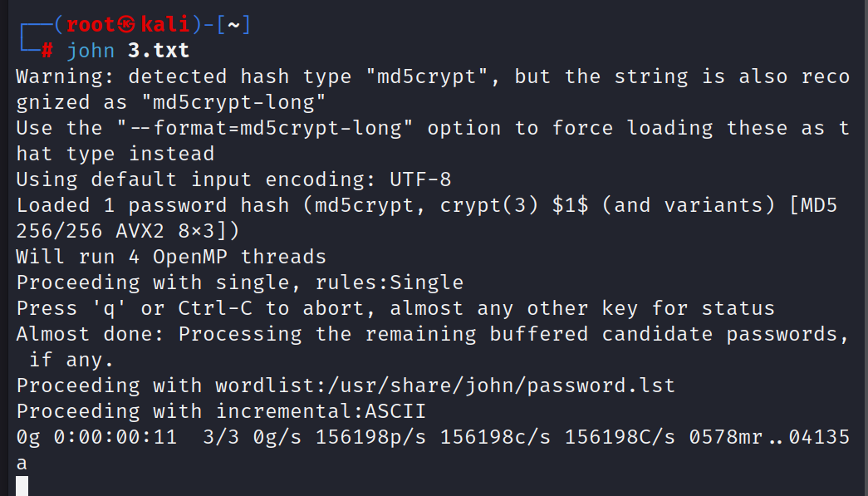
Task: Click the "Warning:" word on first output line
Action: point(66,77)
